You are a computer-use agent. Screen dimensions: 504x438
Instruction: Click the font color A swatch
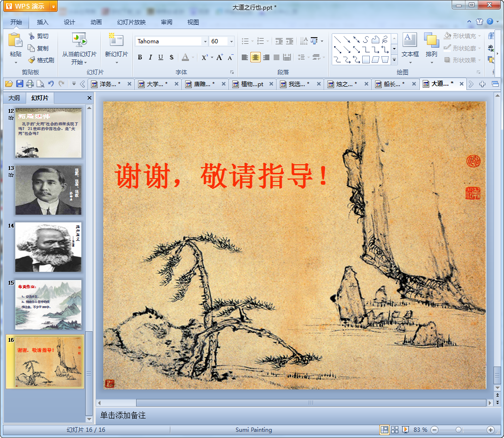tap(186, 57)
